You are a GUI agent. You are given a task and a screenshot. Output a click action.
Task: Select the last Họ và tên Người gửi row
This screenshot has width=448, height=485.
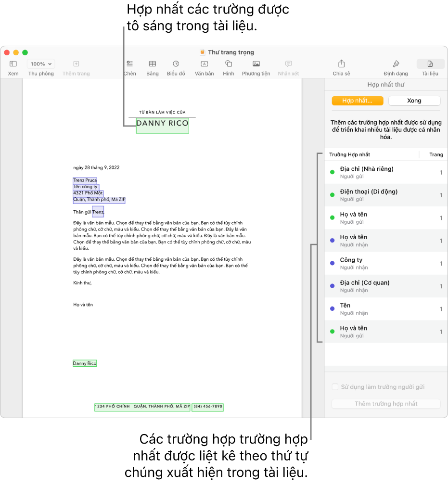[386, 332]
